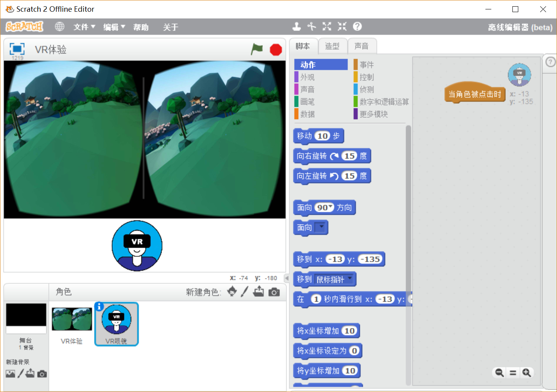Open the 编辑 menu
The height and width of the screenshot is (392, 557).
[x=114, y=27]
